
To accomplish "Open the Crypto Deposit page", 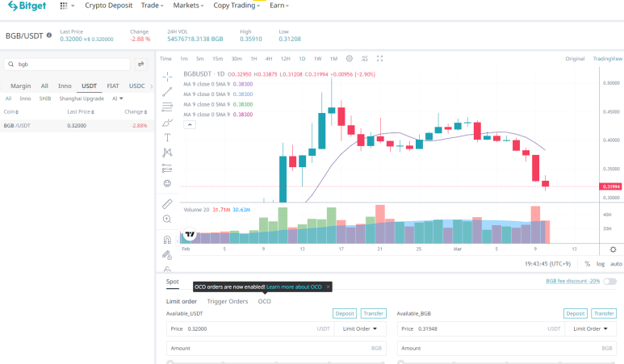I will tap(109, 6).
